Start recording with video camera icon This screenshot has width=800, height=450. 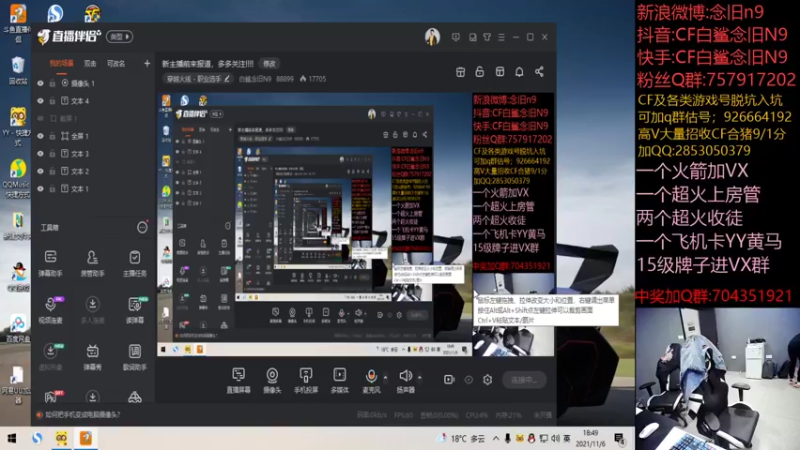pos(449,380)
